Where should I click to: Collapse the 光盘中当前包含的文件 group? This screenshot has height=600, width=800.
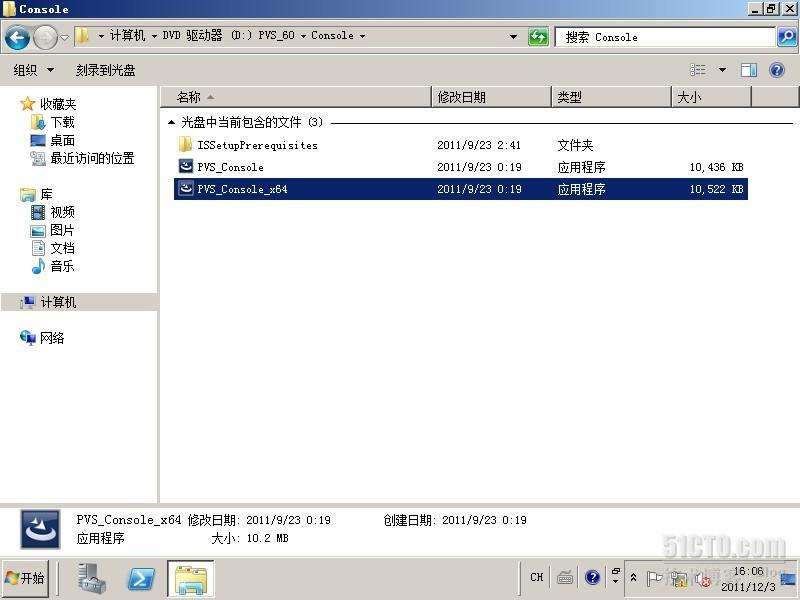171,122
